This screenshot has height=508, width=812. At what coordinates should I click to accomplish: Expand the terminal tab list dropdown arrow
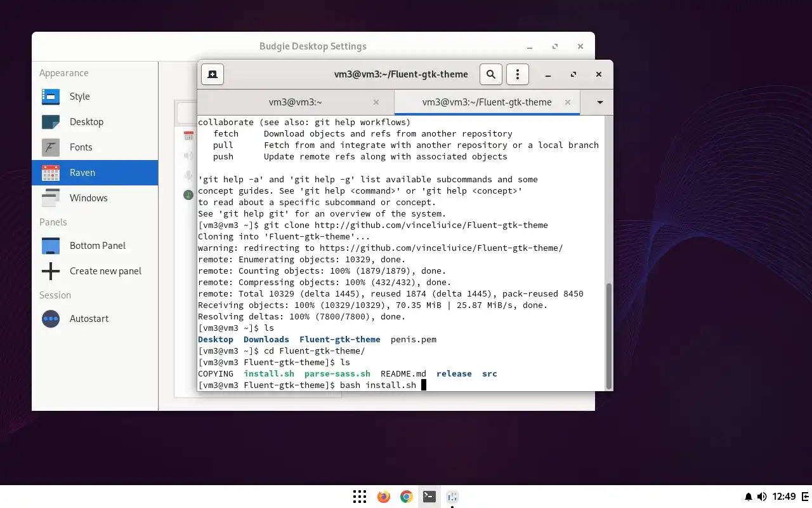coord(599,102)
